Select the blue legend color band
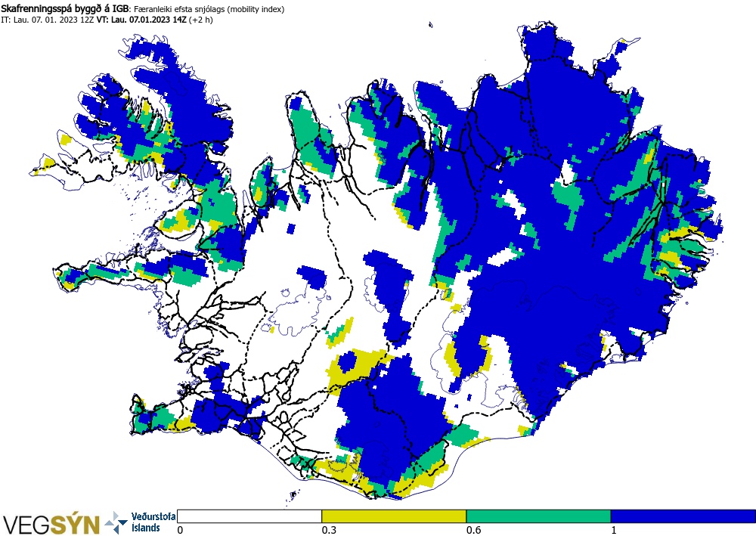Screen dimensions: 756x536 point(683,516)
